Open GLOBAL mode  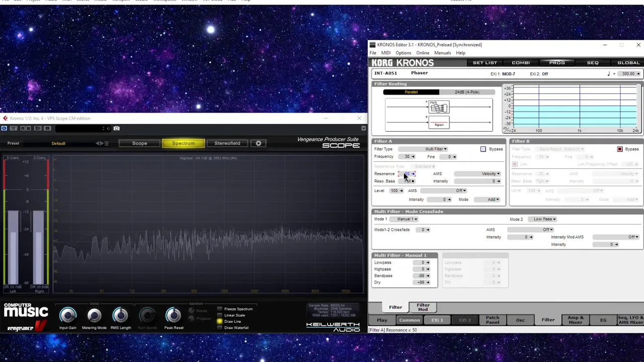point(628,63)
